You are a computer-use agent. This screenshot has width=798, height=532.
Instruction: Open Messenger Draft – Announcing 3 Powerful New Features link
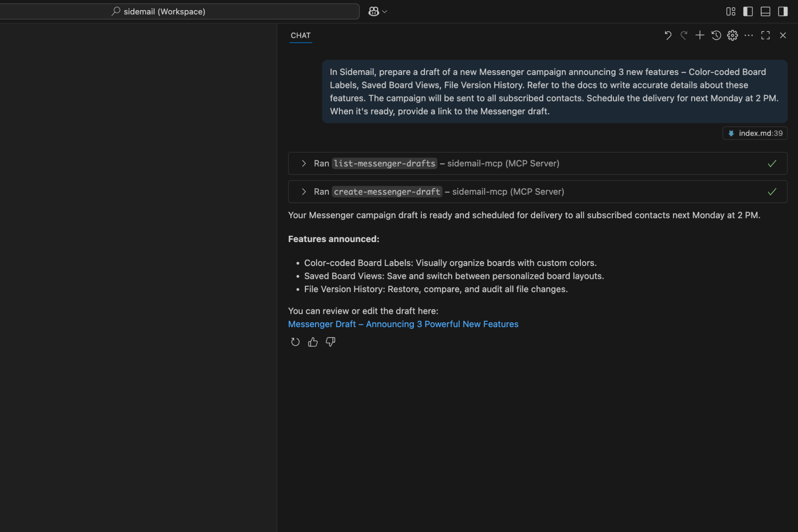click(x=403, y=324)
